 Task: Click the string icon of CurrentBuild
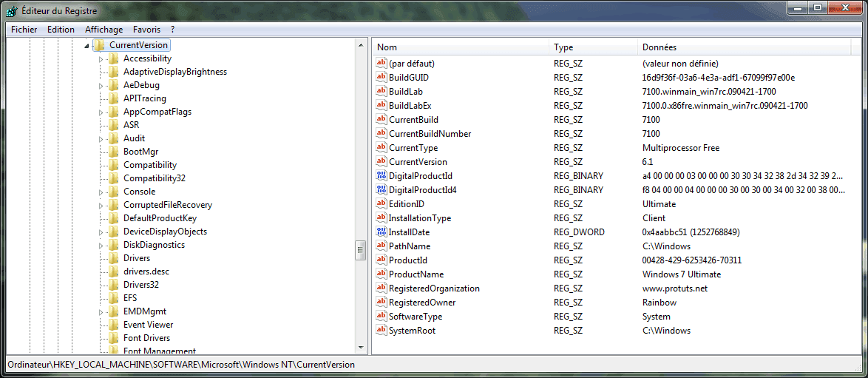(382, 119)
